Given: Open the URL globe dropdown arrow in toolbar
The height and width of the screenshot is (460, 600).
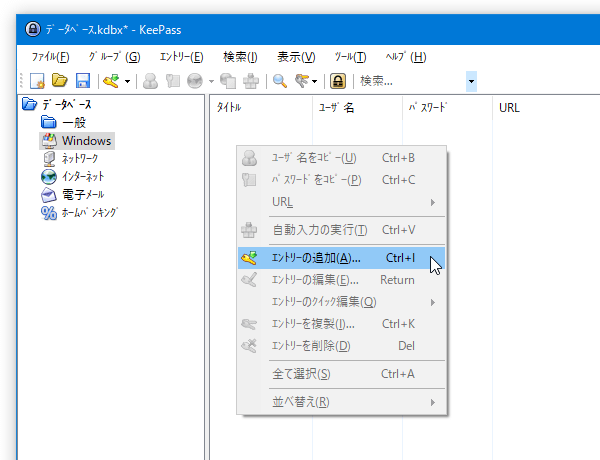Looking at the screenshot, I should click(211, 81).
